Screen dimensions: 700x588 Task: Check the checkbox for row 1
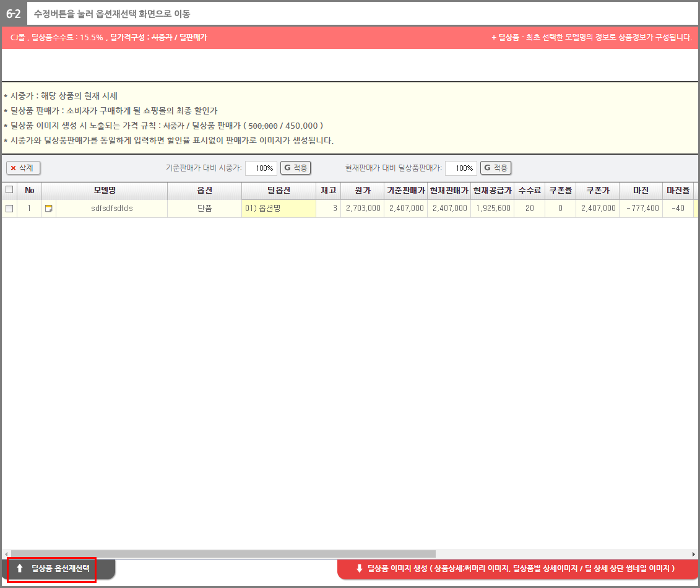click(x=9, y=209)
